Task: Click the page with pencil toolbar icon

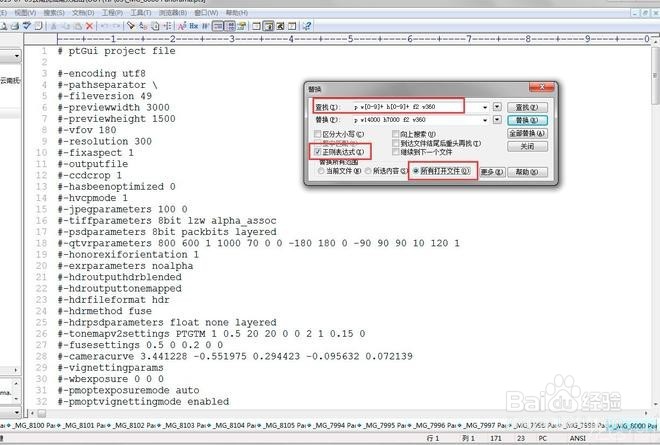Action: pos(242,26)
